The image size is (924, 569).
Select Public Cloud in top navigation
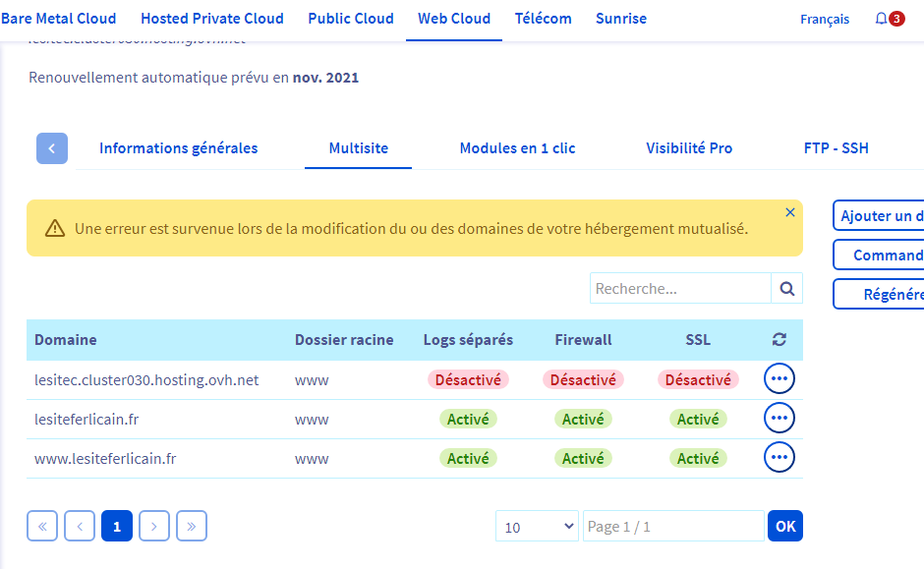[351, 19]
